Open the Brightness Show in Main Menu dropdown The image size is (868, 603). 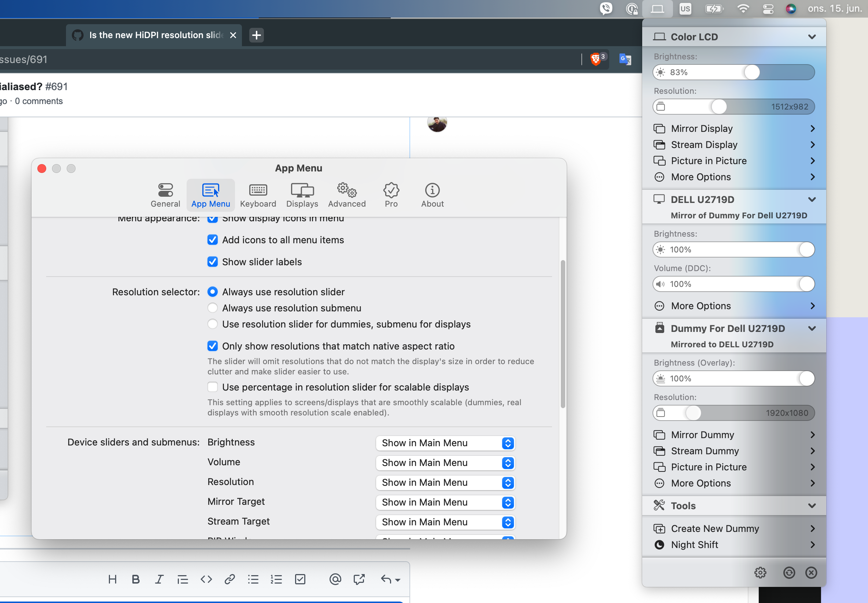pyautogui.click(x=445, y=443)
